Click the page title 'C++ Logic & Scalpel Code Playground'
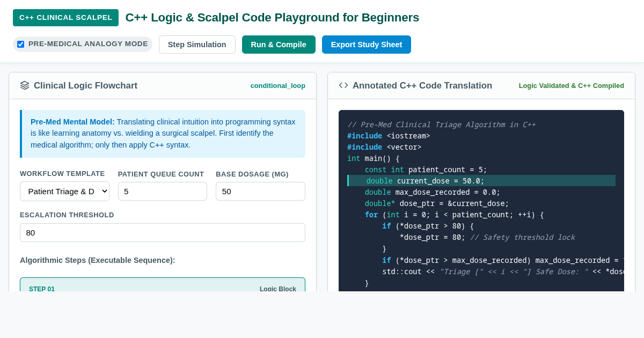The width and height of the screenshot is (644, 338). [x=272, y=18]
